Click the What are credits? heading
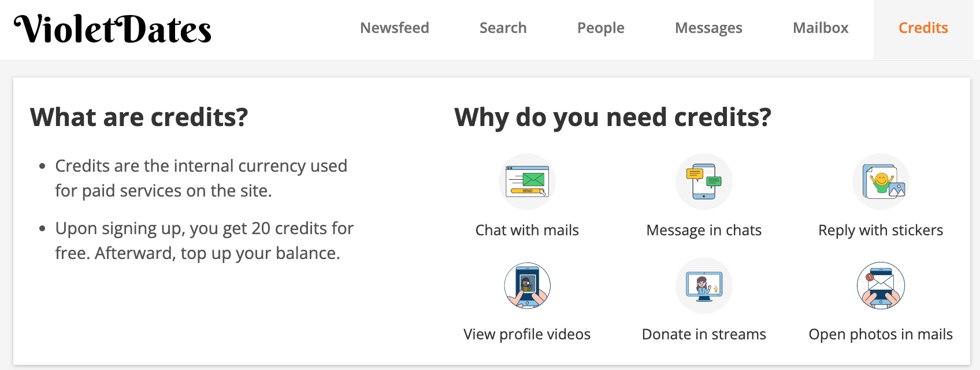 point(139,117)
